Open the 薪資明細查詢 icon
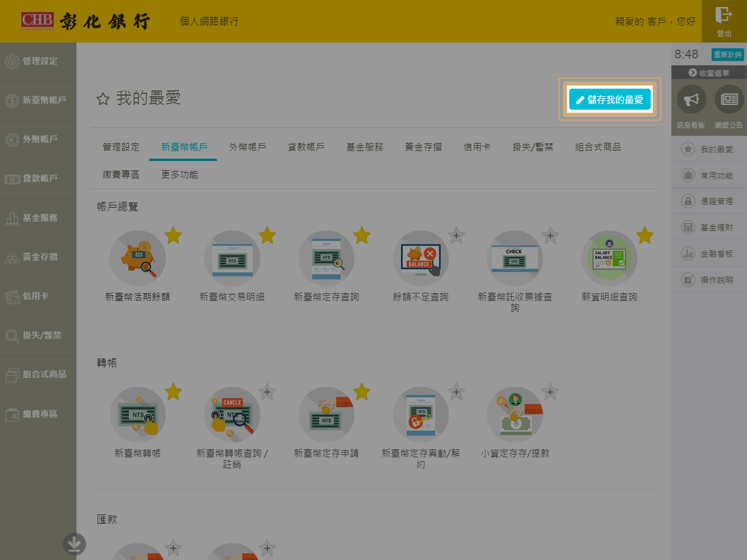This screenshot has width=747, height=560. (x=609, y=258)
